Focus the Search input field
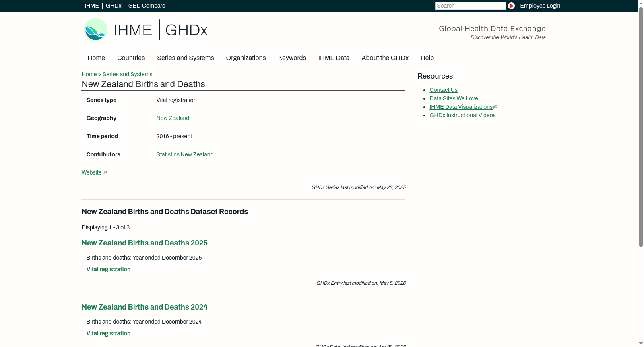 click(470, 6)
